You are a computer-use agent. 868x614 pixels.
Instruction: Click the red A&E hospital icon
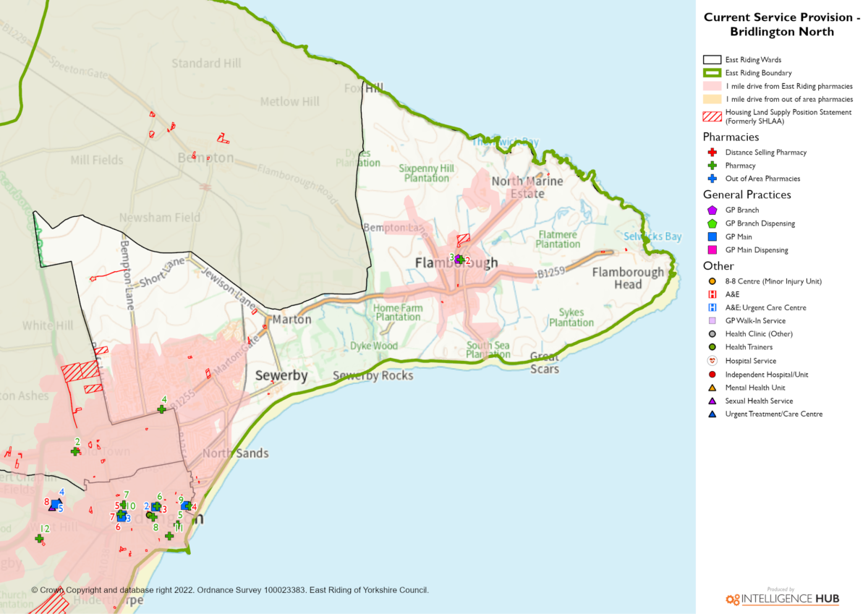tap(712, 294)
